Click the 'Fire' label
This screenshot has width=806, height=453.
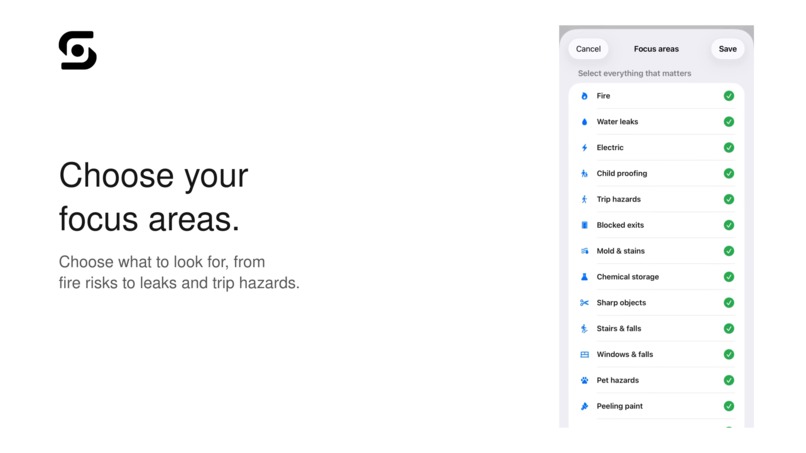pos(603,96)
